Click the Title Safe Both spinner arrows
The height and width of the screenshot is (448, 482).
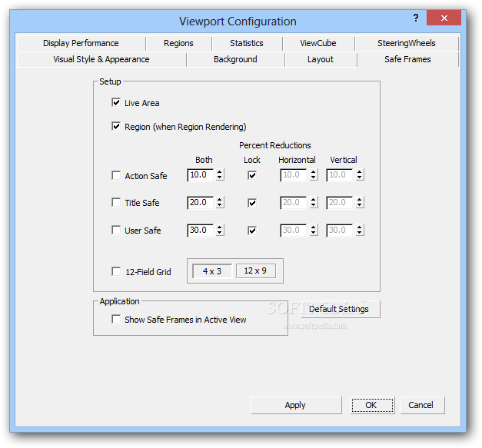tap(220, 203)
